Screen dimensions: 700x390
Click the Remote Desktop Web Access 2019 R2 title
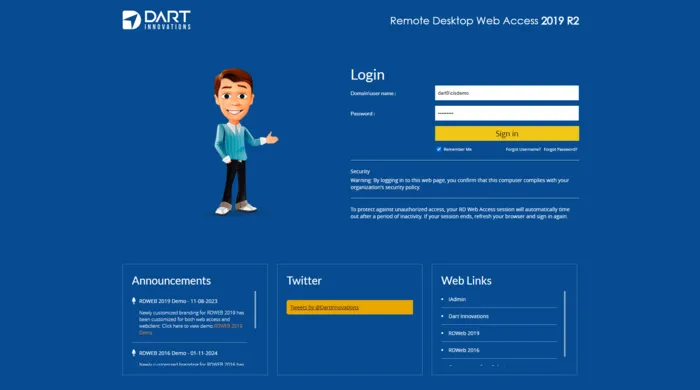point(484,21)
